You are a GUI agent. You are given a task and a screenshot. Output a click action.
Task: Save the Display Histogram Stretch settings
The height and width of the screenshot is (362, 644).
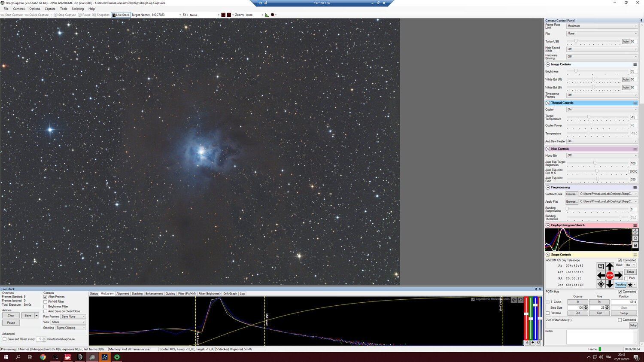pos(635,245)
